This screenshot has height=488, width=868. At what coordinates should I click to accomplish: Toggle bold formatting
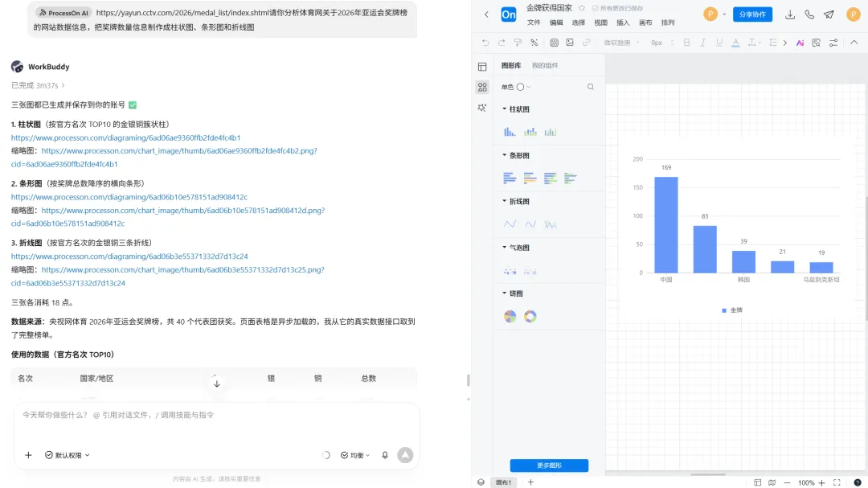click(686, 43)
